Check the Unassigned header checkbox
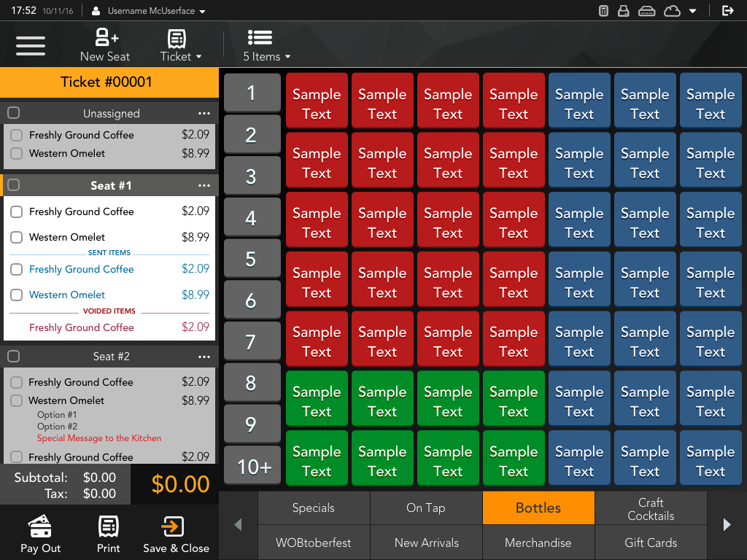 coord(14,113)
